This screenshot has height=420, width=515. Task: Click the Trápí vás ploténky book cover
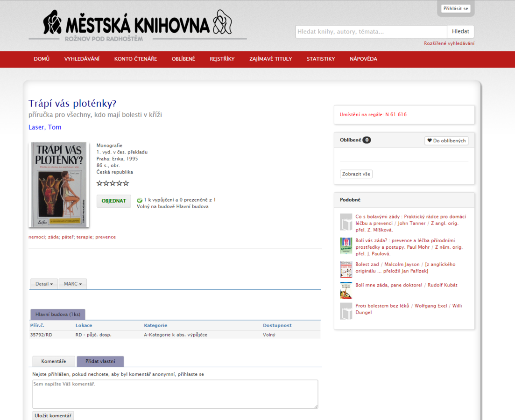point(59,184)
